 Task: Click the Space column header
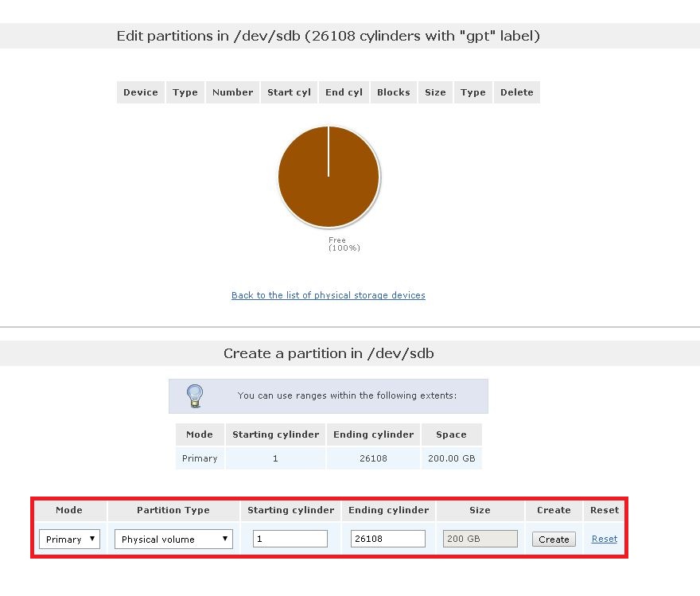tap(451, 434)
